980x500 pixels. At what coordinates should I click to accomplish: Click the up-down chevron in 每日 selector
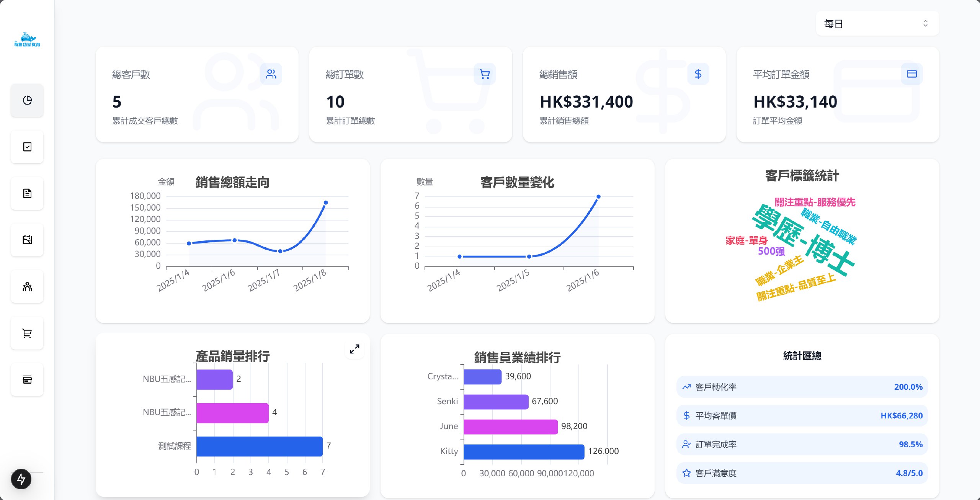pyautogui.click(x=925, y=24)
